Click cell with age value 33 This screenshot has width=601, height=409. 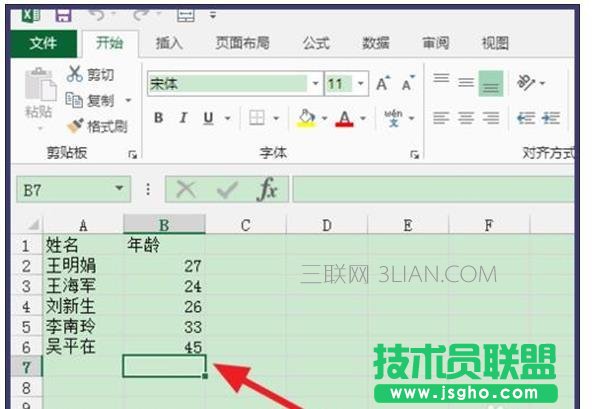point(164,327)
